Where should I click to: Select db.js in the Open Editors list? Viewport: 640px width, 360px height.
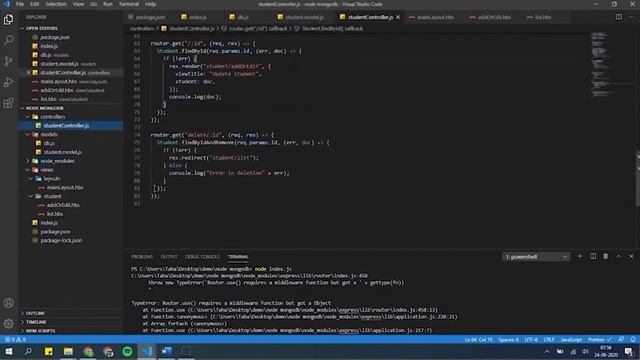pos(46,55)
